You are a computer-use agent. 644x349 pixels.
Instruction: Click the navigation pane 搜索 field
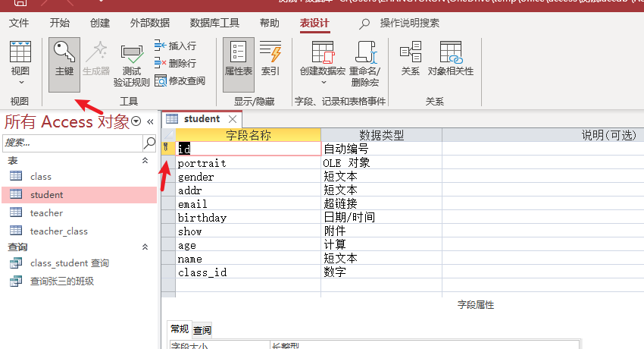coord(73,143)
